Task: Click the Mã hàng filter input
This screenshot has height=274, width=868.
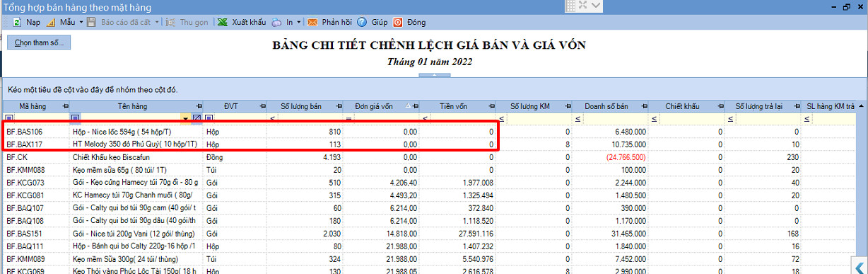Action: [41, 118]
